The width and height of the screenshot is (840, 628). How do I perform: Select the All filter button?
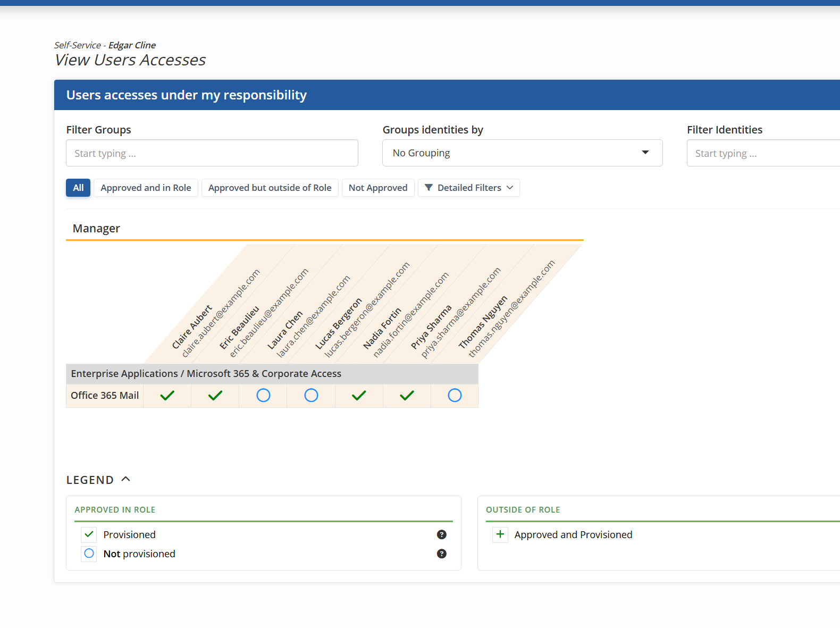(78, 188)
